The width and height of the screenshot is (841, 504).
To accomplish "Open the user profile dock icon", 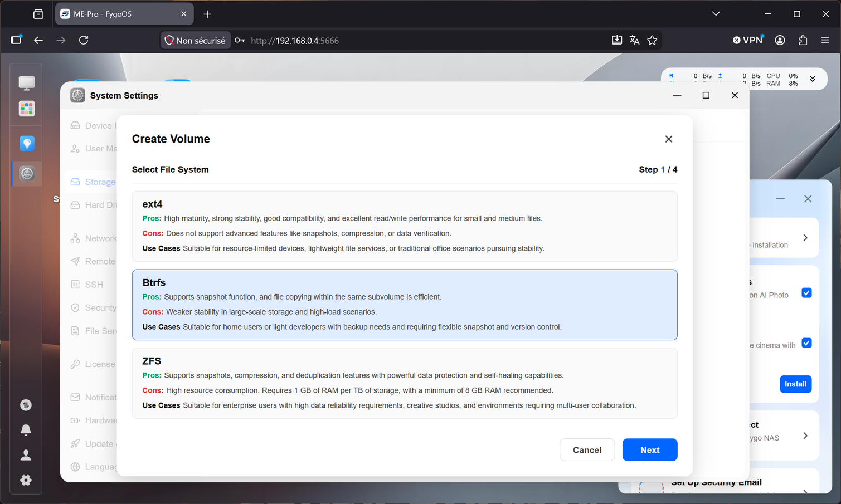I will [26, 455].
